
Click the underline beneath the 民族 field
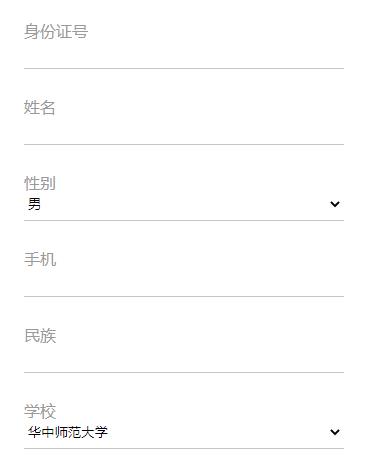[184, 372]
